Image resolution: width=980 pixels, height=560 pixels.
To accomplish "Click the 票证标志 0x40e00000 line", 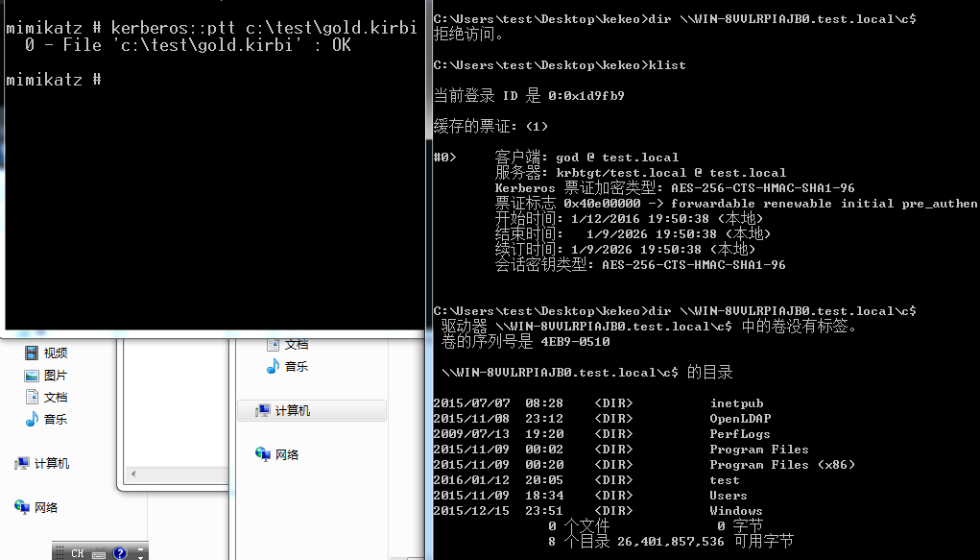I will click(736, 204).
